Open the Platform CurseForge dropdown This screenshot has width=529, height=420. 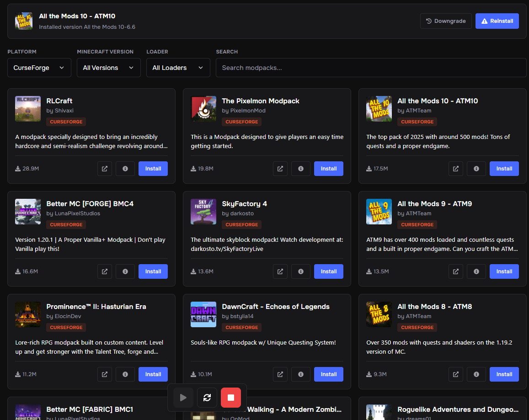pyautogui.click(x=39, y=68)
